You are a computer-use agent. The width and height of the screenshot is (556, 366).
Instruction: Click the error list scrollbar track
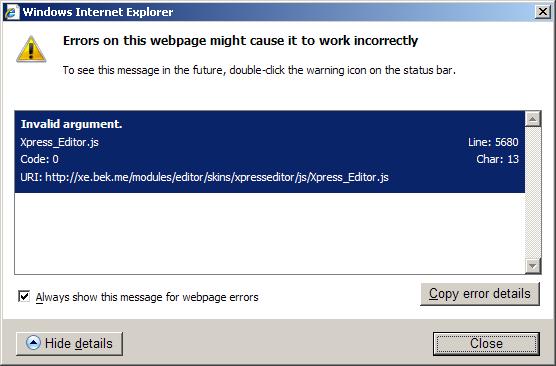533,192
